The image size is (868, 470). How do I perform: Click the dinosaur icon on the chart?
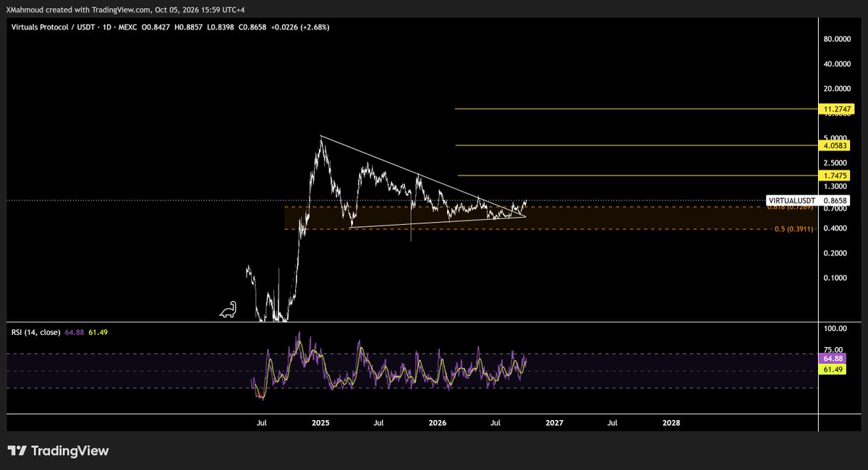pos(228,309)
